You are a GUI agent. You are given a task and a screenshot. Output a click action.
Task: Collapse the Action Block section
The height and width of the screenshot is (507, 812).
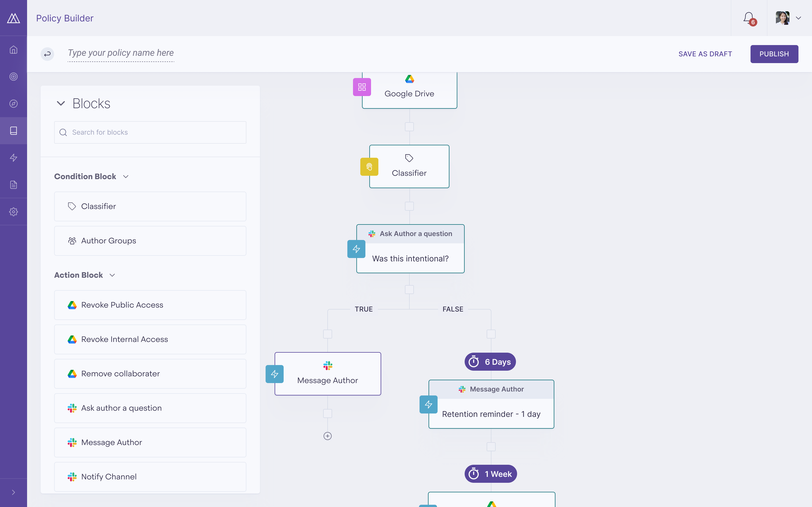click(x=112, y=275)
